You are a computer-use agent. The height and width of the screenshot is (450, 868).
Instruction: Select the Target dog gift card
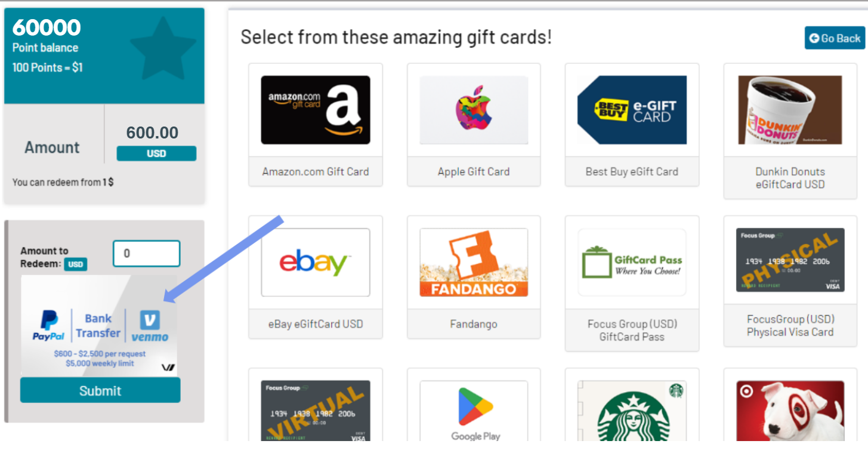[790, 411]
